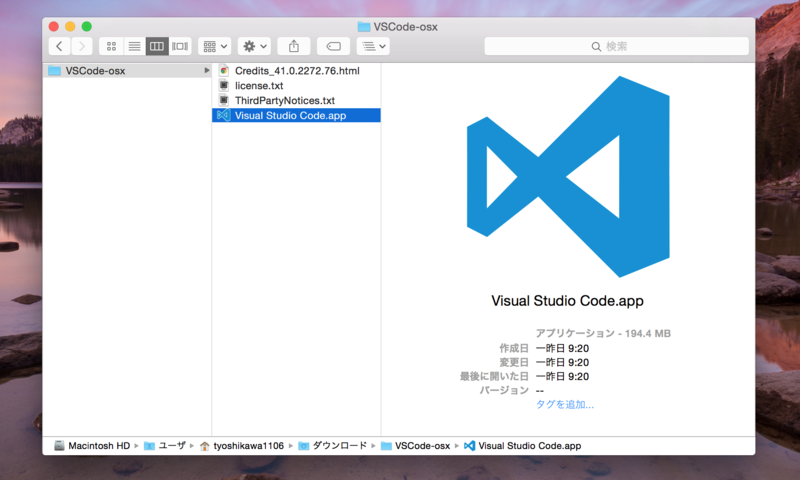
Task: Click the 最後に開いた日 一昨日 9:20 value
Action: [562, 376]
